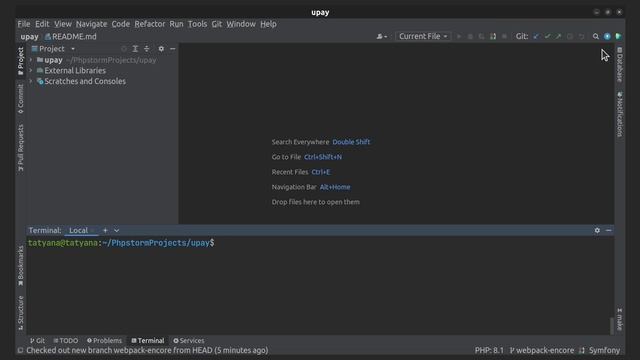Click the Run triangle toolbar icon
Image resolution: width=640 pixels, height=360 pixels.
click(x=459, y=36)
